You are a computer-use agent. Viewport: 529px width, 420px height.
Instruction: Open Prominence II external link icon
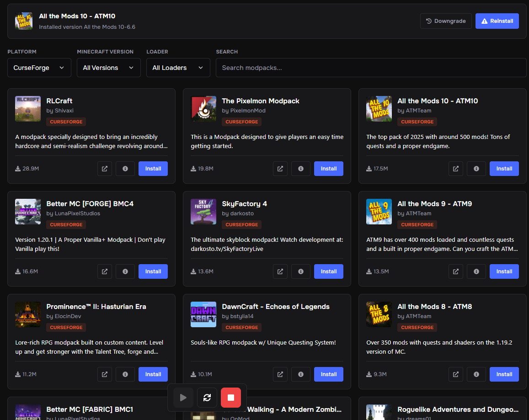[105, 374]
